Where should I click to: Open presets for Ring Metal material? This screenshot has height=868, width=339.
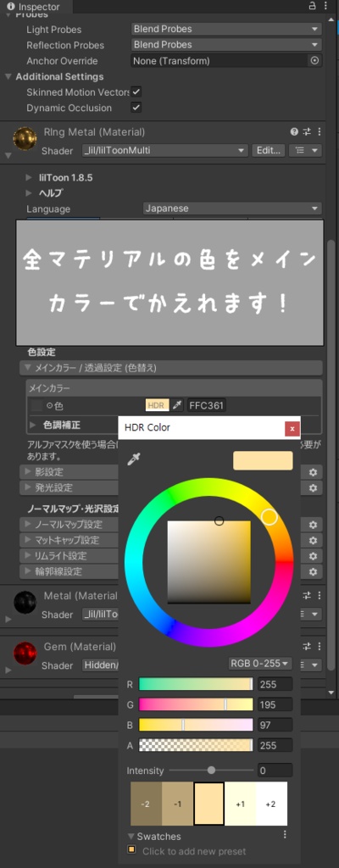tap(307, 131)
